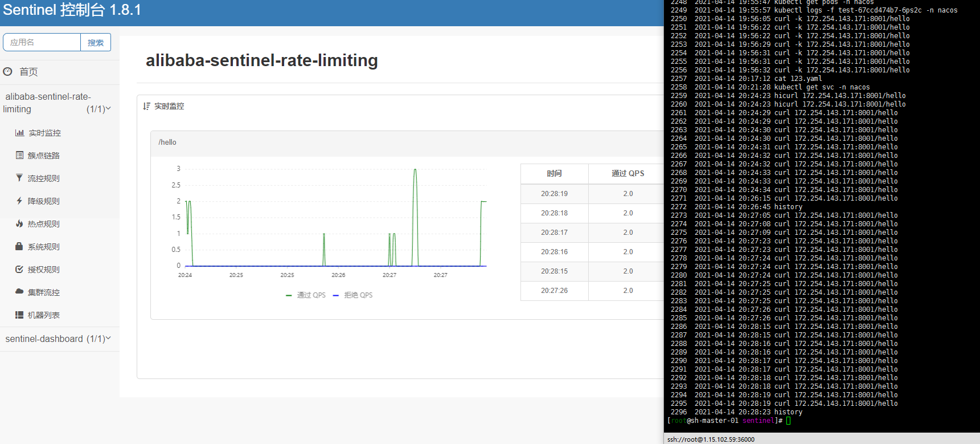Click the check-square icon for 授权规则
980x444 pixels.
19,269
